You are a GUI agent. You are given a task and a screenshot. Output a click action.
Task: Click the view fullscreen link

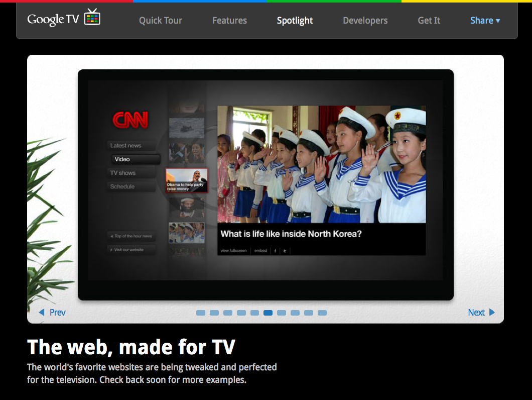[233, 250]
